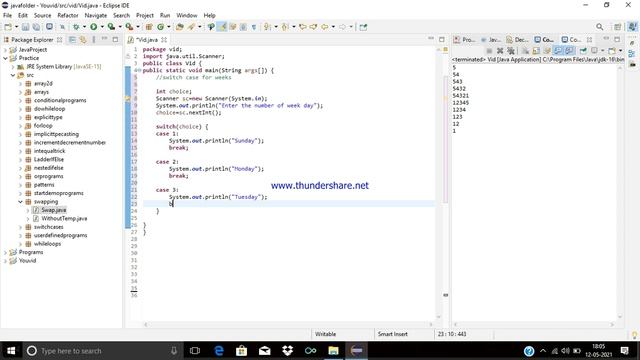Click the Smart Insert status entry
640x360 pixels.
393,334
